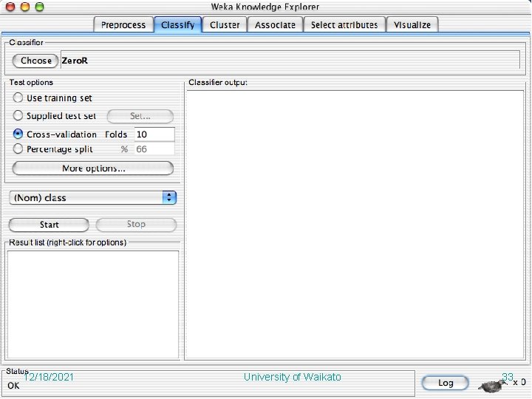Click the red close window button

coord(10,7)
